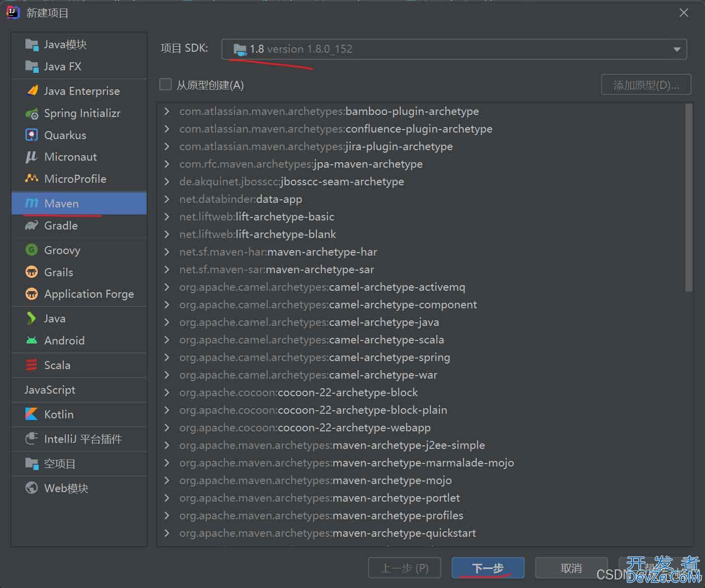Click the Quarkus icon
Screen dimensions: 705x588
[x=32, y=135]
